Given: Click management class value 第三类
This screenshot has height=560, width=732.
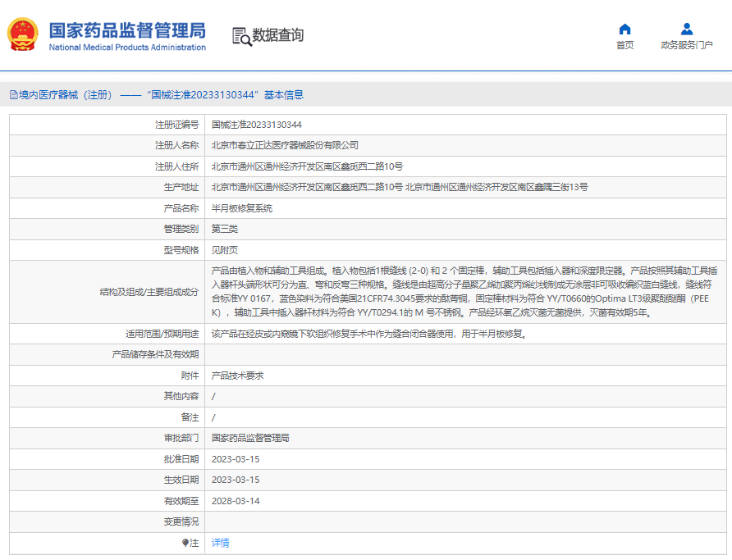Looking at the screenshot, I should 225,229.
